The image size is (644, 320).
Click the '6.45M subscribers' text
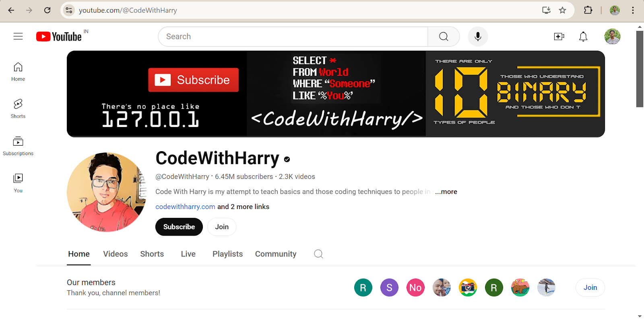point(244,176)
